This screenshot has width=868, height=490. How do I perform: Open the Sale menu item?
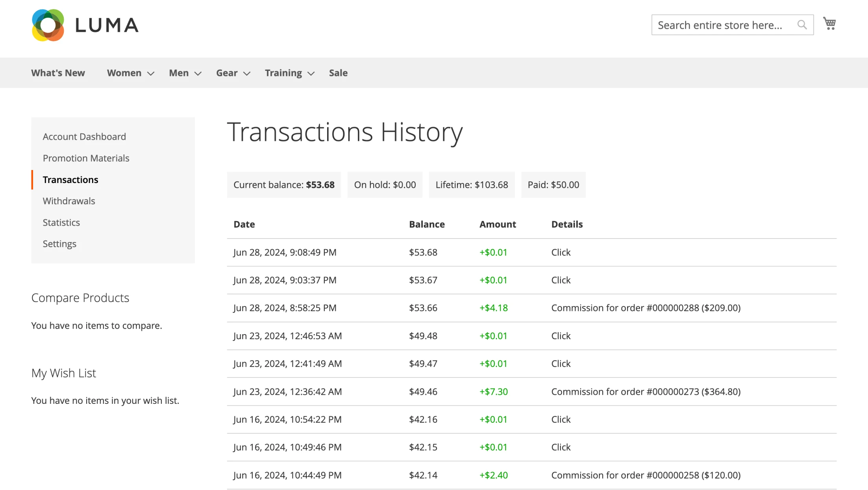pyautogui.click(x=338, y=73)
